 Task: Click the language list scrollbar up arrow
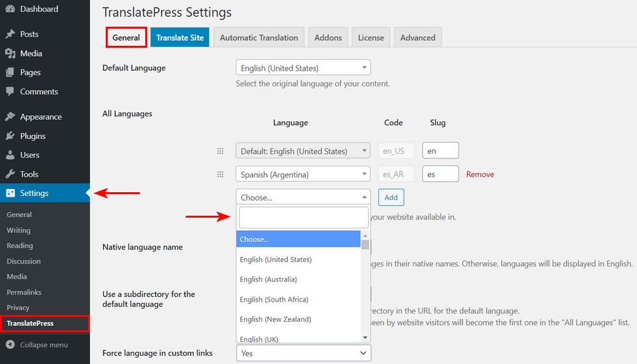point(365,235)
